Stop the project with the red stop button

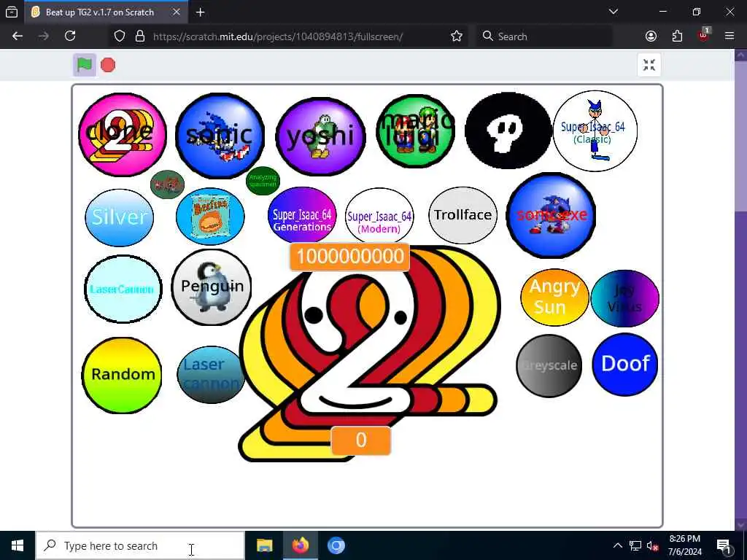pyautogui.click(x=108, y=65)
